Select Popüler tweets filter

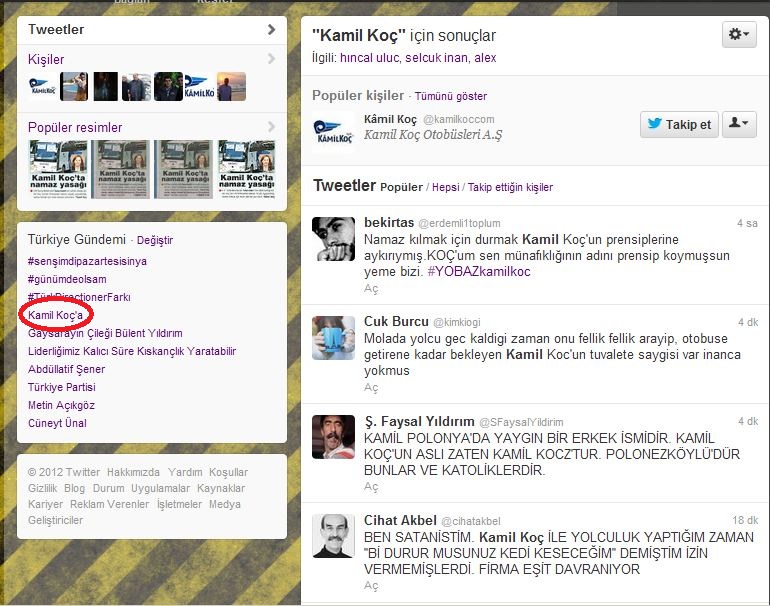coord(401,187)
